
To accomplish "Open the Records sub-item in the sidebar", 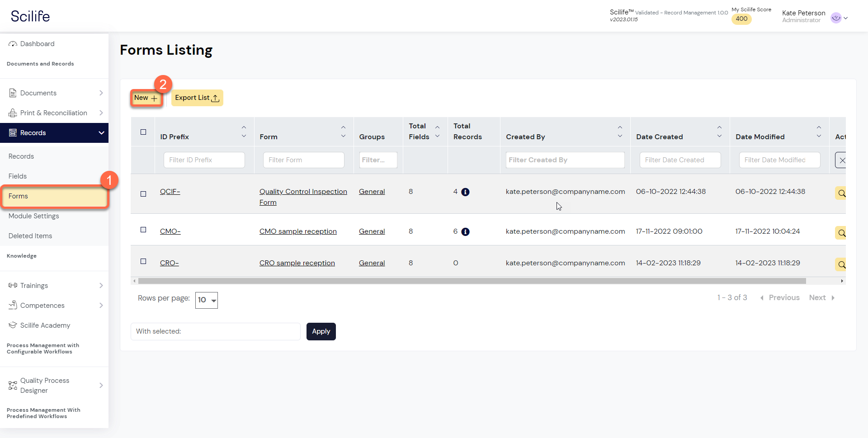I will tap(21, 156).
